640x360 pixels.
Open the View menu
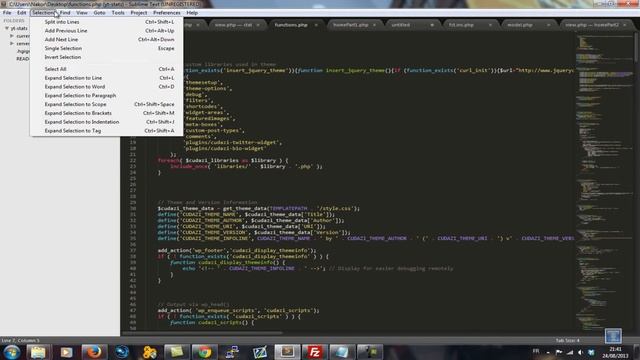coord(82,13)
